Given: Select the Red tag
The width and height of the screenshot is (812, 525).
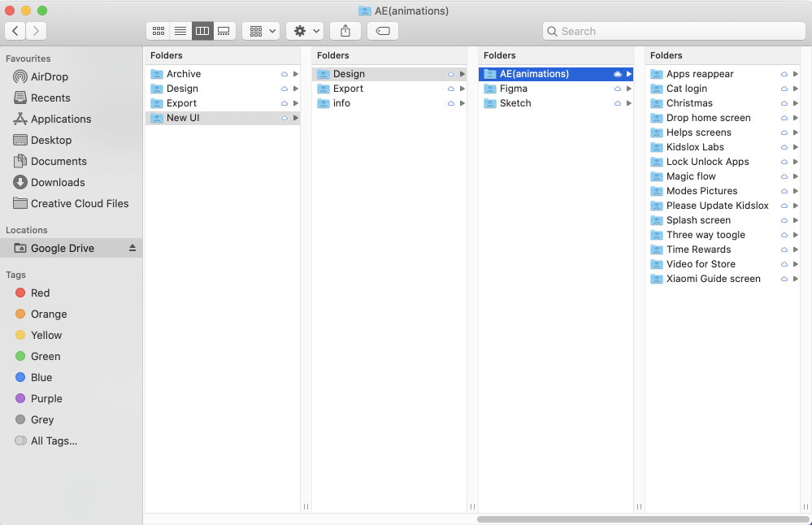Looking at the screenshot, I should pyautogui.click(x=40, y=293).
